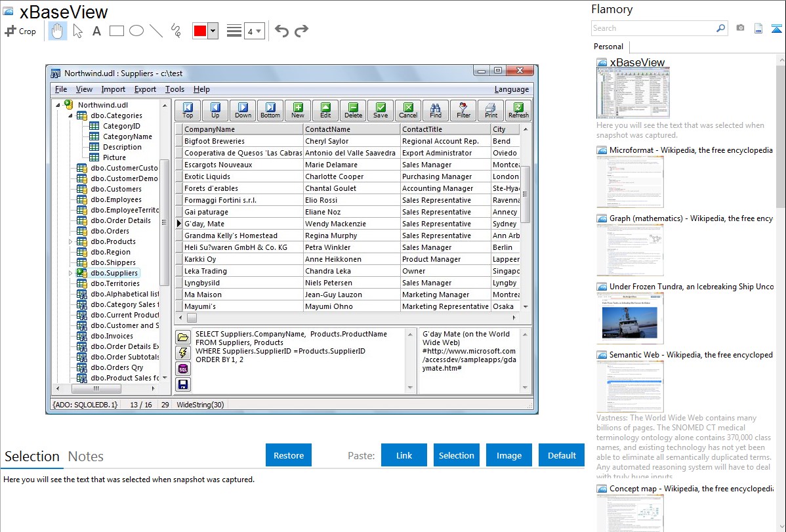Save query with floppy disk icon

pyautogui.click(x=183, y=384)
